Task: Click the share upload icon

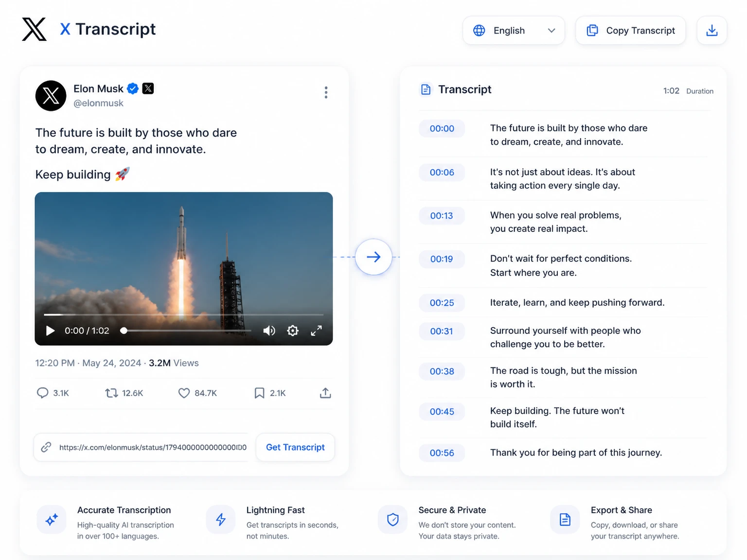Action: (325, 393)
